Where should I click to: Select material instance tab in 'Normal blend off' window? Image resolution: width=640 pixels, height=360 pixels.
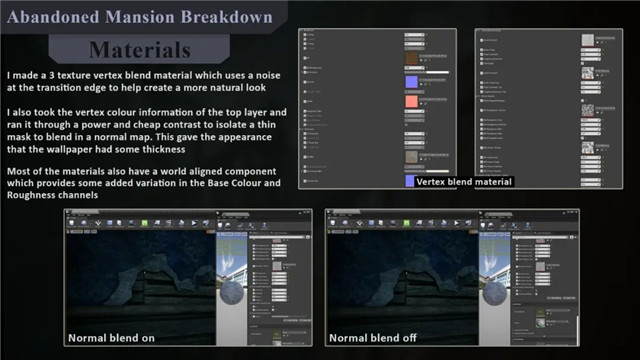pyautogui.click(x=499, y=214)
